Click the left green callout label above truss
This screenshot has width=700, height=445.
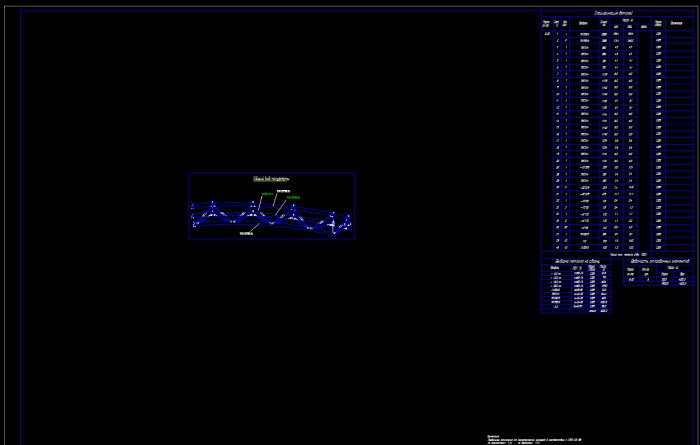(x=267, y=194)
